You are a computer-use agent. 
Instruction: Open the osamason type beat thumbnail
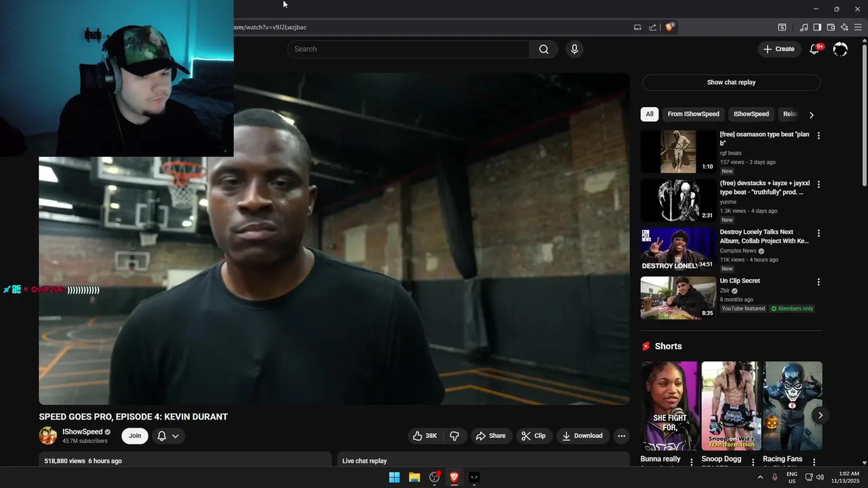click(678, 152)
